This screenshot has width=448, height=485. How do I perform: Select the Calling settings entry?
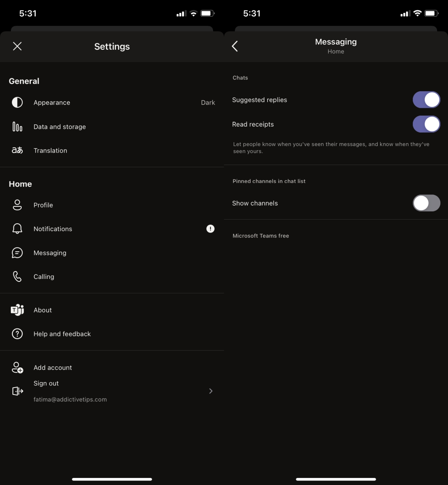point(44,277)
